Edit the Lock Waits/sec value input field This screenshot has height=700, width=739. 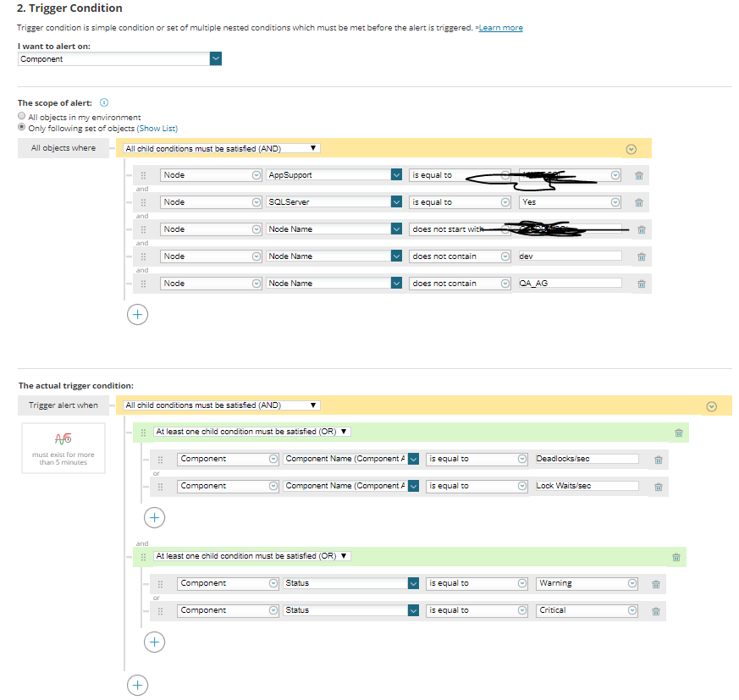click(587, 486)
